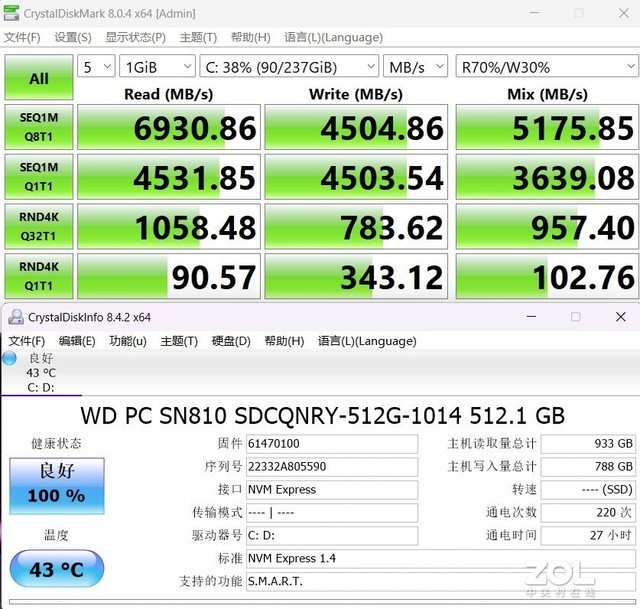Close the CrystalDiskMark window
Screen dimensions: 640x609
[x=624, y=13]
